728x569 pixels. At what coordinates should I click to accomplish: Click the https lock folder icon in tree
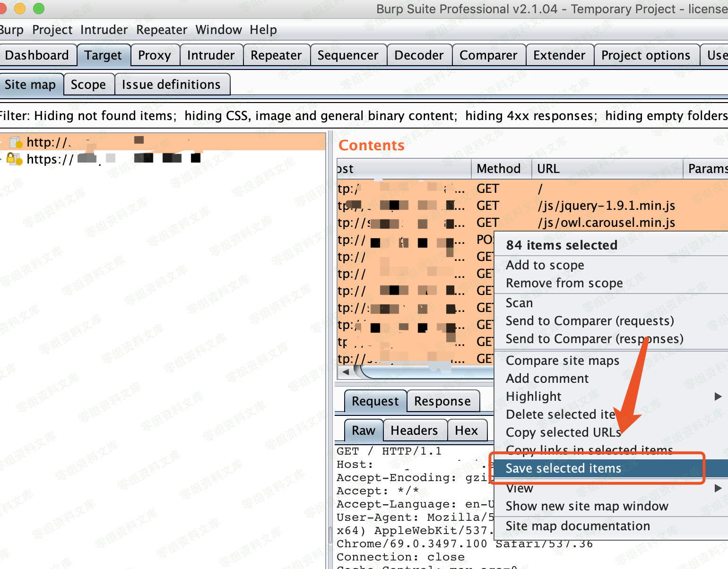(14, 159)
